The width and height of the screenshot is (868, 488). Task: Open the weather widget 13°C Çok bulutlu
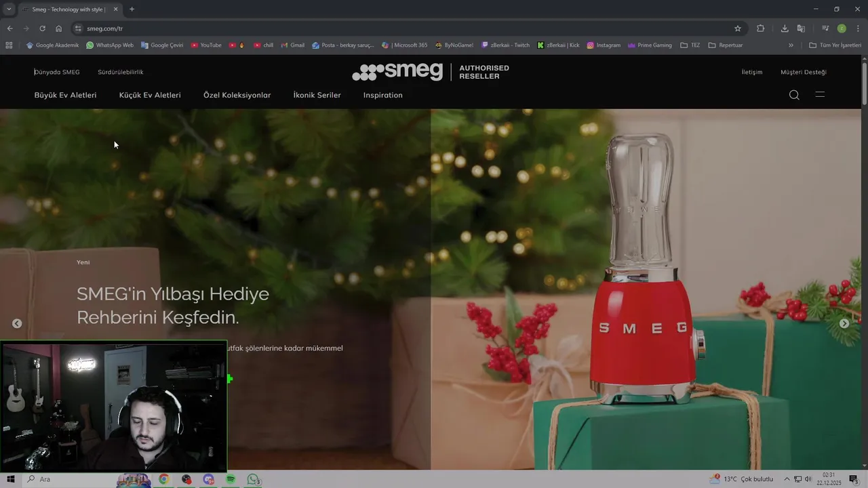741,479
